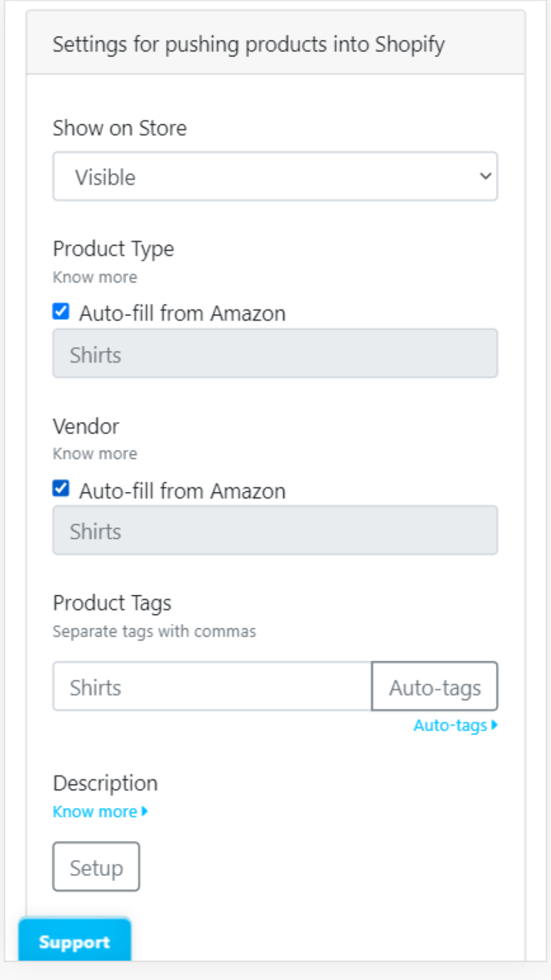551x980 pixels.
Task: Click the Product Type heading
Action: [x=113, y=249]
